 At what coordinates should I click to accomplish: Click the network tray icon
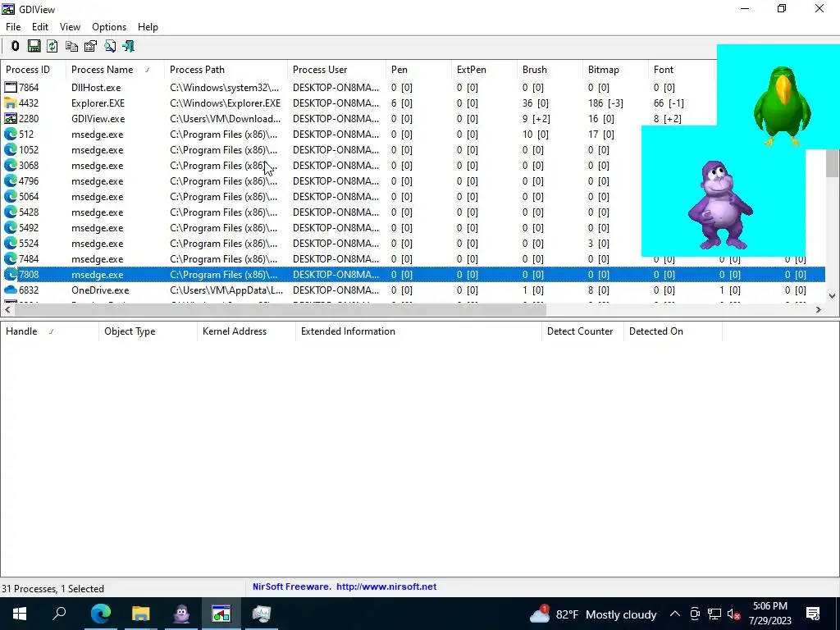[714, 614]
